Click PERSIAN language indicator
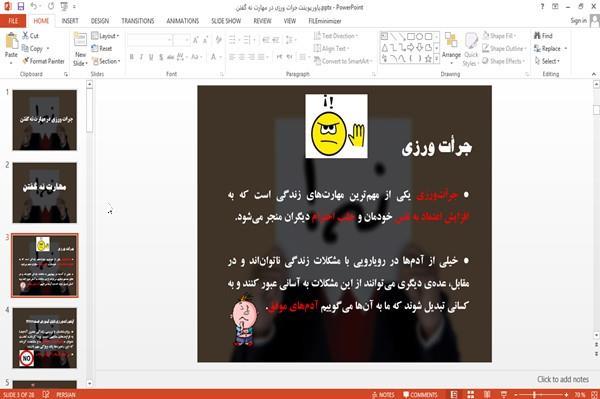The width and height of the screenshot is (600, 399). pyautogui.click(x=66, y=395)
